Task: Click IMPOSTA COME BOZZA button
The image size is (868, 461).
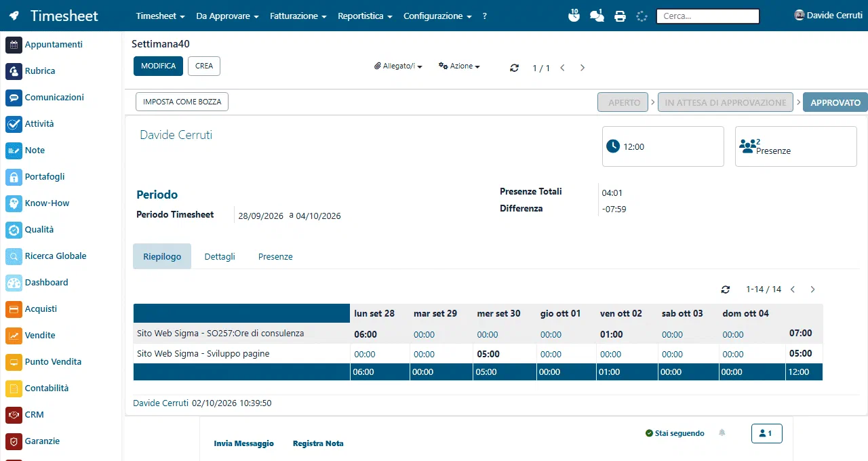Action: [x=182, y=102]
